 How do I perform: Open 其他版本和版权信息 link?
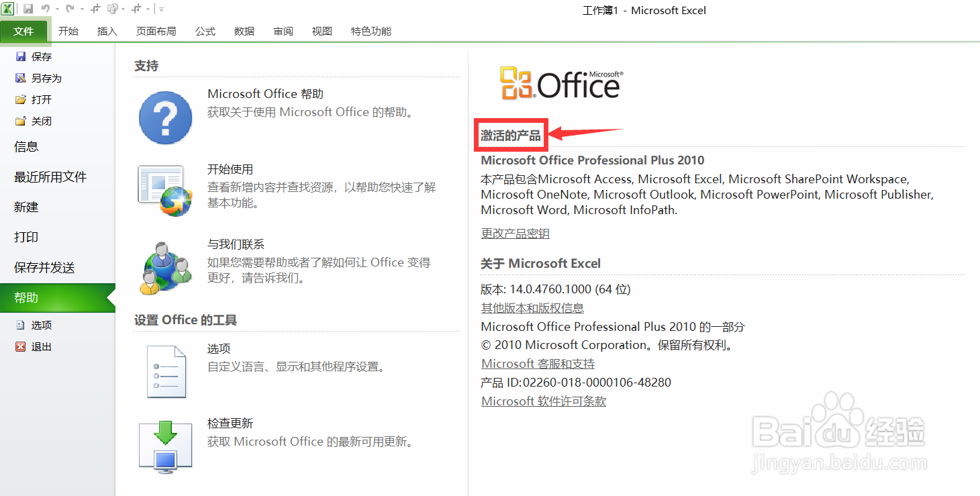(x=532, y=308)
